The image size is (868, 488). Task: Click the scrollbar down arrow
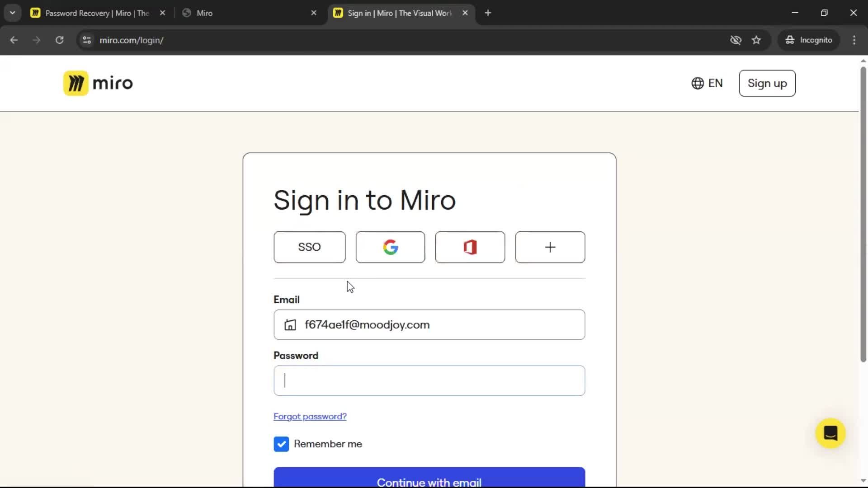coord(863,481)
